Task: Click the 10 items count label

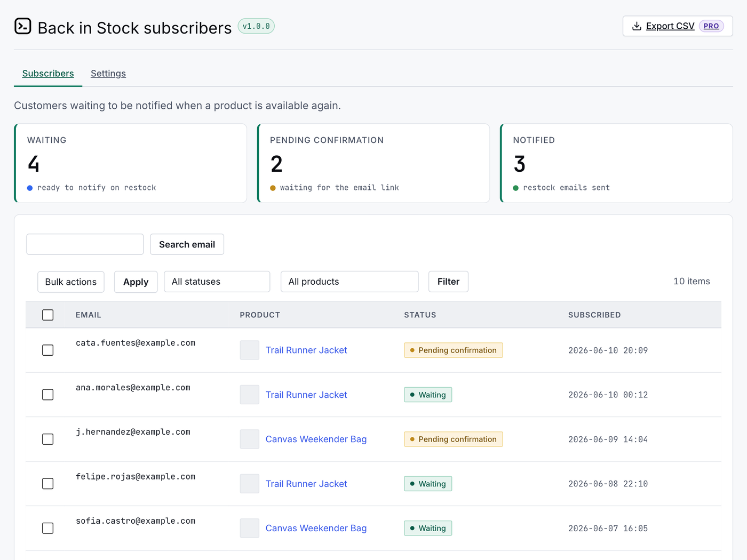Action: point(692,281)
